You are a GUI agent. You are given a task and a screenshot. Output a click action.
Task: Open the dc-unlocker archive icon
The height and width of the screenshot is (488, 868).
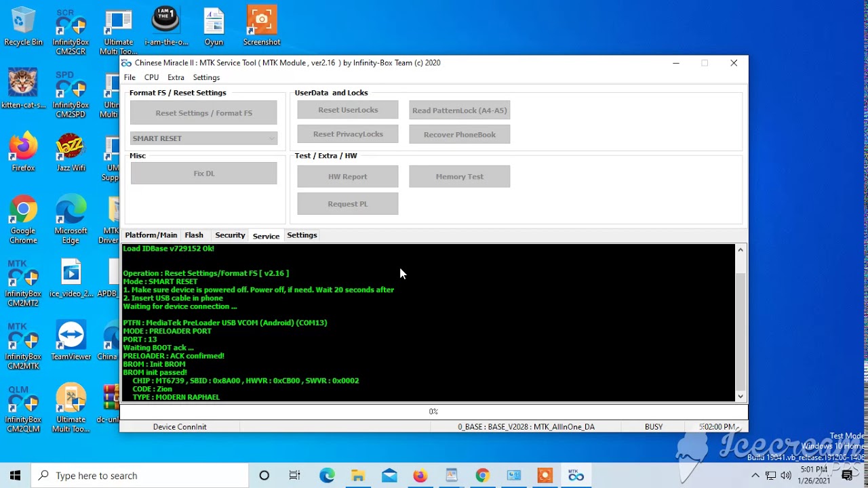point(111,404)
